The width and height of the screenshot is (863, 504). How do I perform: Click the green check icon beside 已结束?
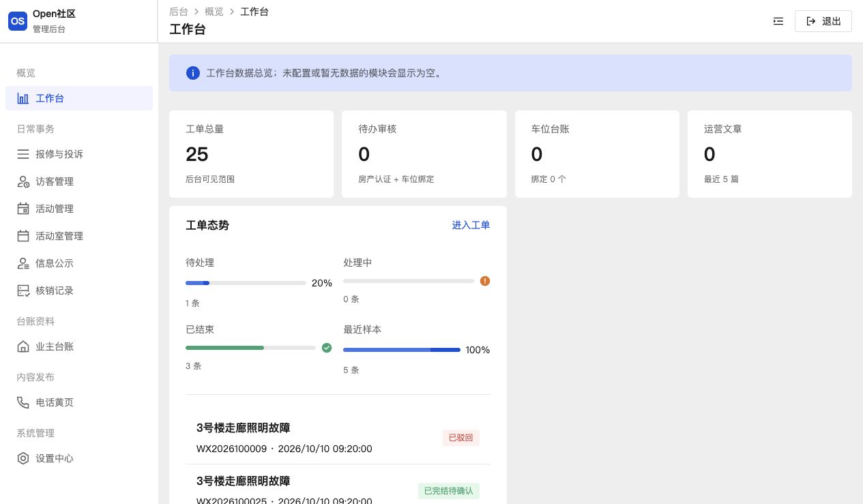coord(327,348)
